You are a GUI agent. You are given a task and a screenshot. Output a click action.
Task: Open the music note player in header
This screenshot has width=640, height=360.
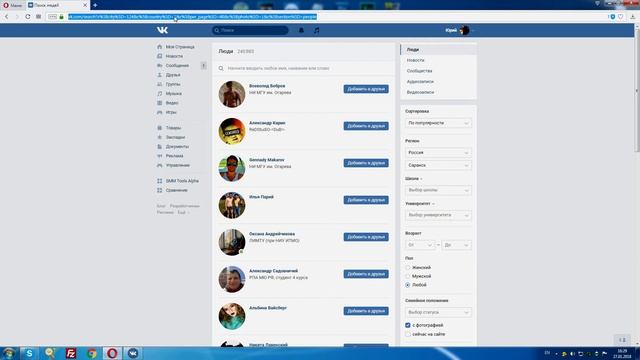[x=317, y=30]
